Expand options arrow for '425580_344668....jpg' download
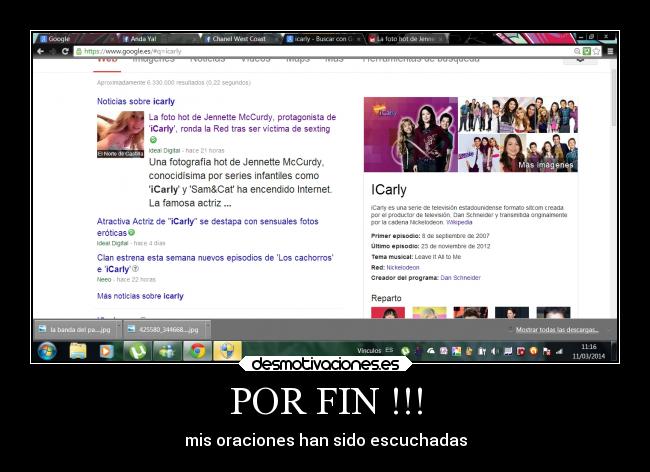The width and height of the screenshot is (650, 472). click(x=208, y=329)
